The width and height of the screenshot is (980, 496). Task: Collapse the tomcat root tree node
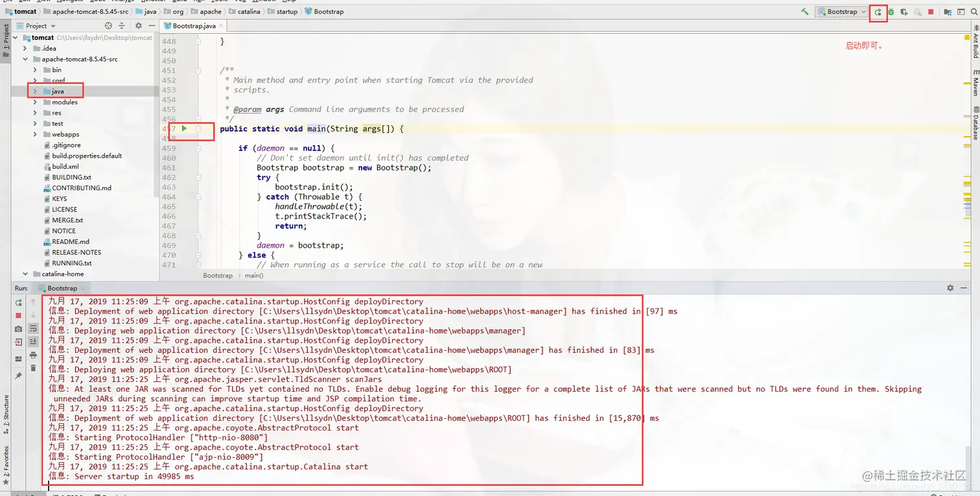(x=16, y=38)
